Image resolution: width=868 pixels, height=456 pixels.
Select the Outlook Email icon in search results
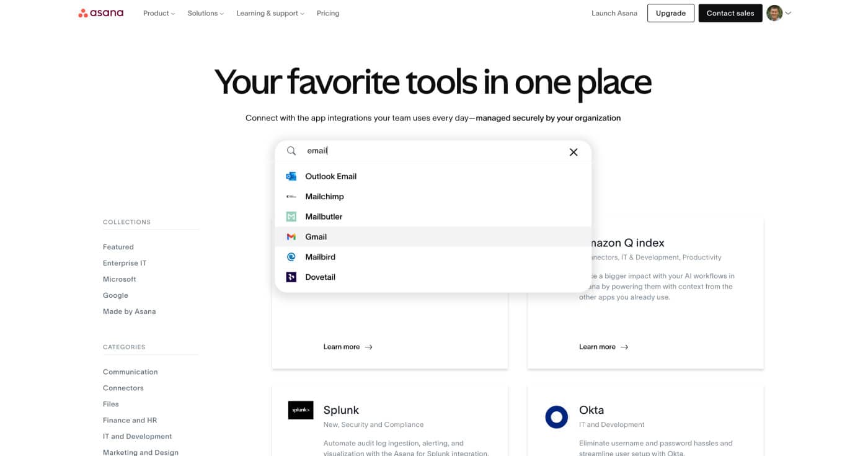291,176
